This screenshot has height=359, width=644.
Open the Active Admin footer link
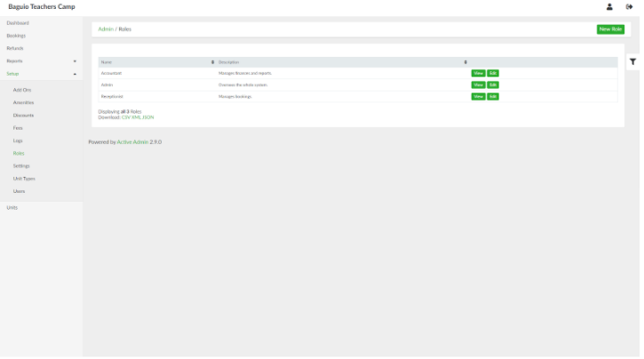pos(132,141)
